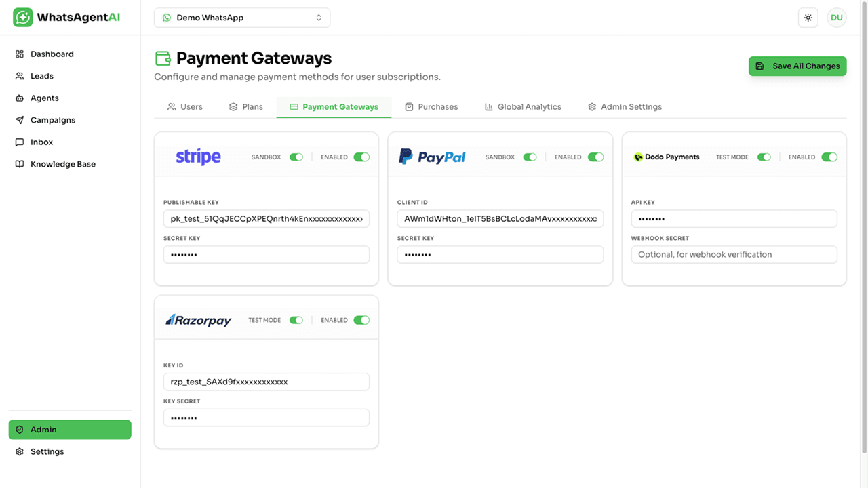The width and height of the screenshot is (868, 488).
Task: Click the Razorpay Key ID field
Action: (x=267, y=382)
